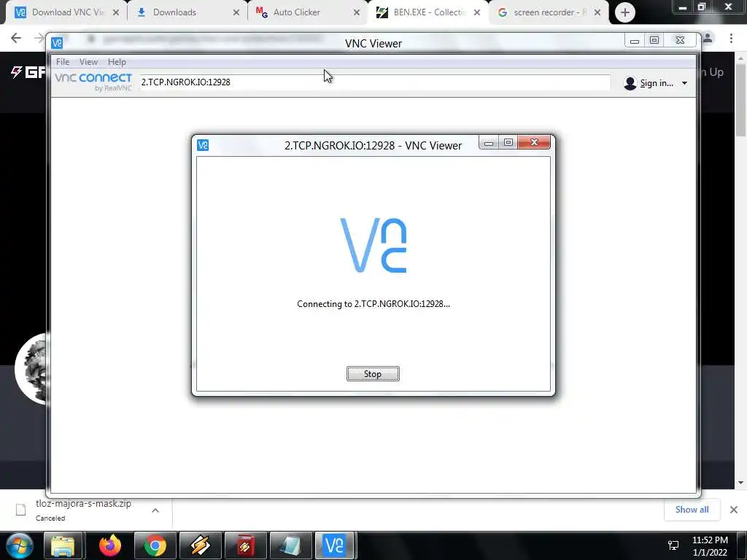Close the main VNC Viewer window
This screenshot has width=747, height=560.
[681, 41]
